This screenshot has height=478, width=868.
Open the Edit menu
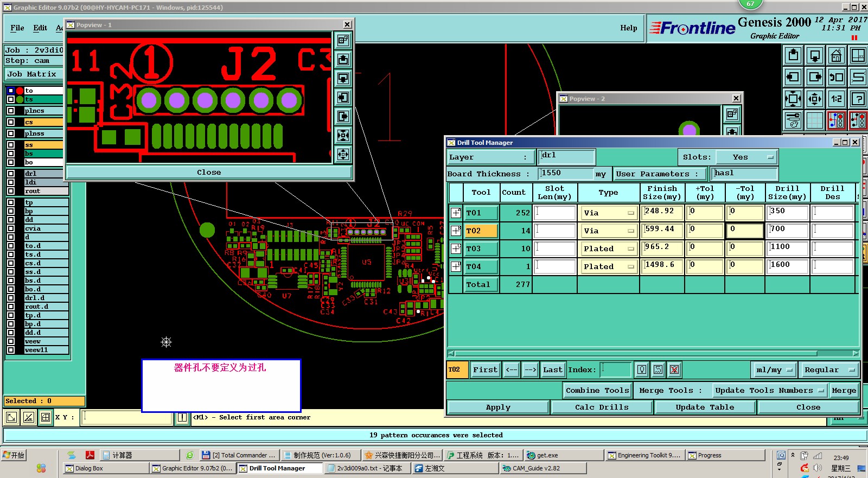40,28
